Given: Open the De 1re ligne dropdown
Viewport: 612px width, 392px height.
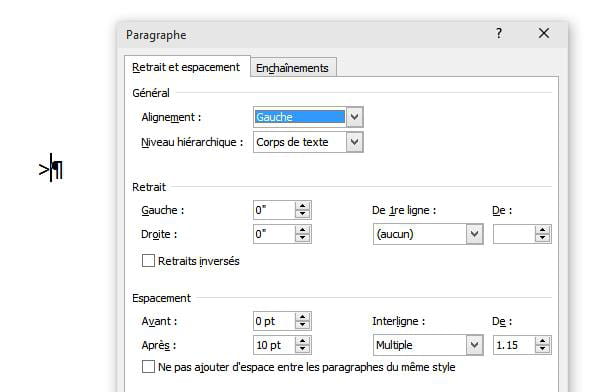Looking at the screenshot, I should point(474,234).
